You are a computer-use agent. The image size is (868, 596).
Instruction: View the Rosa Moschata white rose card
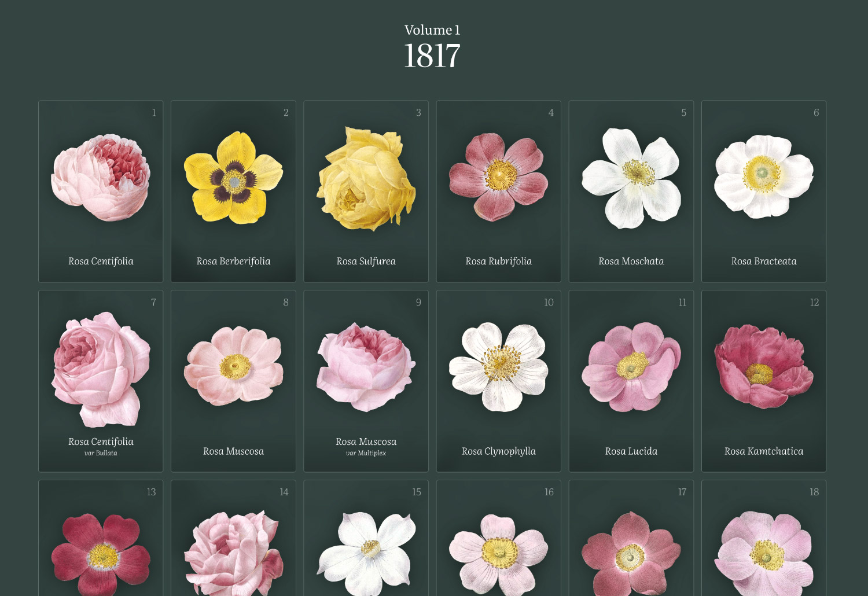[x=631, y=192]
